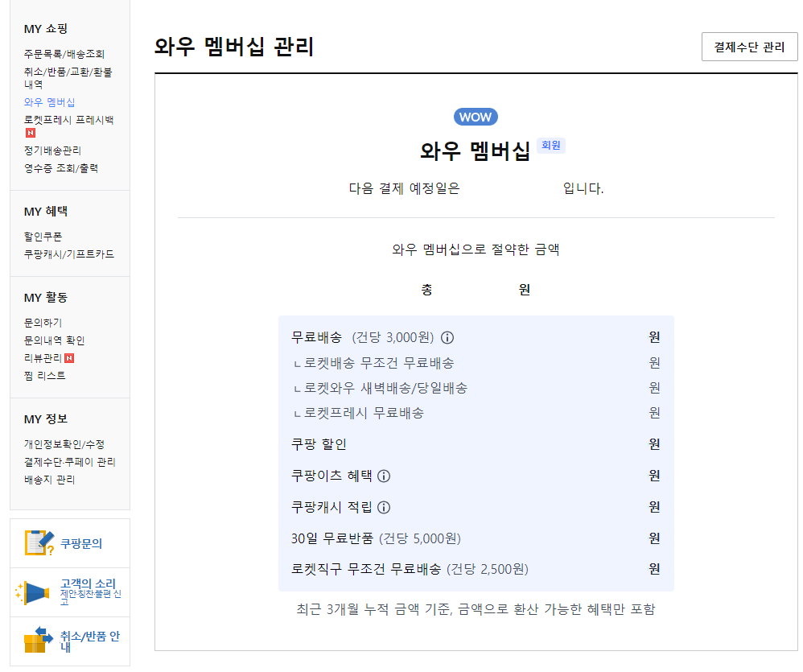Click info icon next to 쿠팡캐시 적립

pos(384,508)
